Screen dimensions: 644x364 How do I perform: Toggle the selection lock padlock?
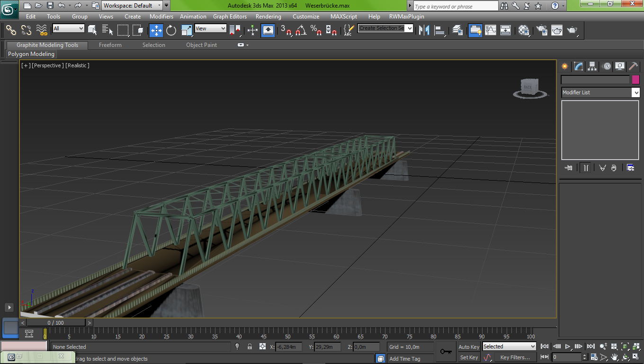(250, 347)
